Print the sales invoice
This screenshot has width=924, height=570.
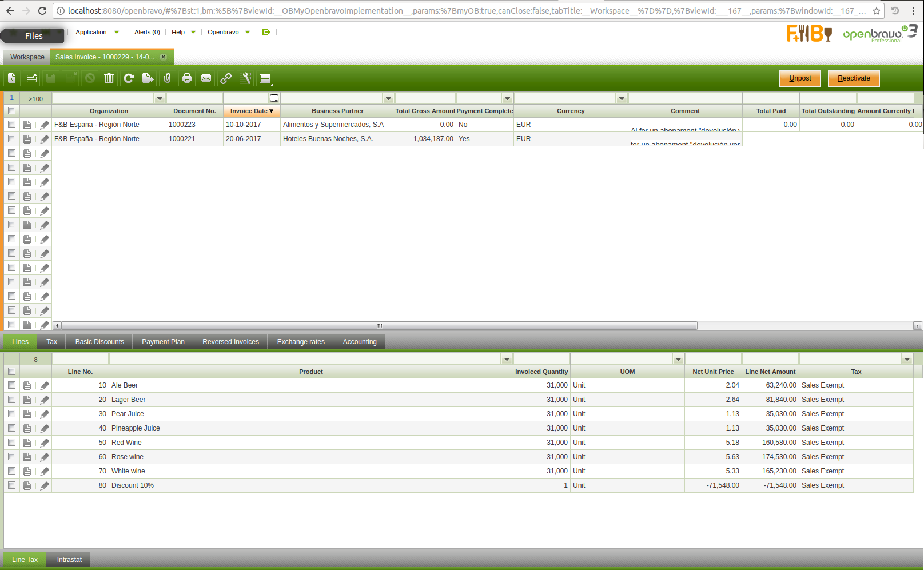point(187,78)
